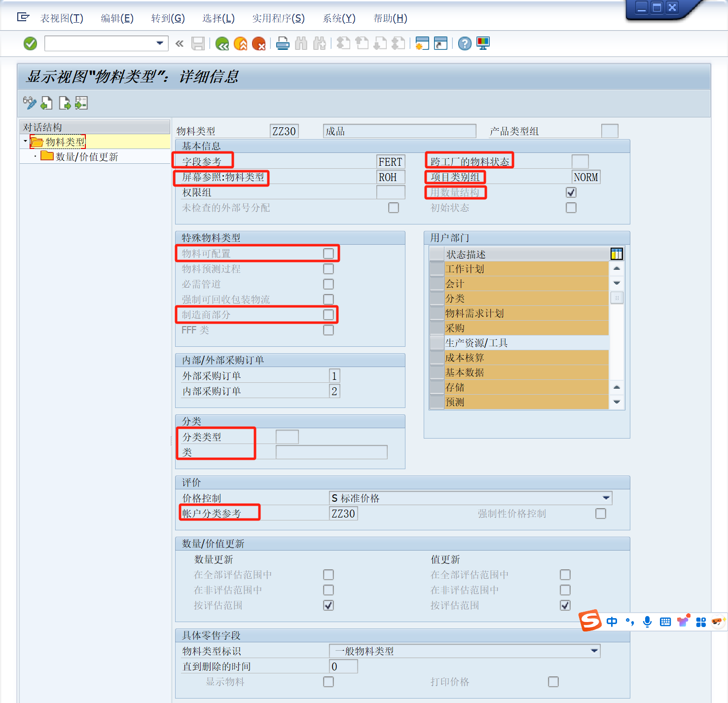Click Sogou IME toolbox grid icon
The image size is (728, 703).
pyautogui.click(x=701, y=622)
